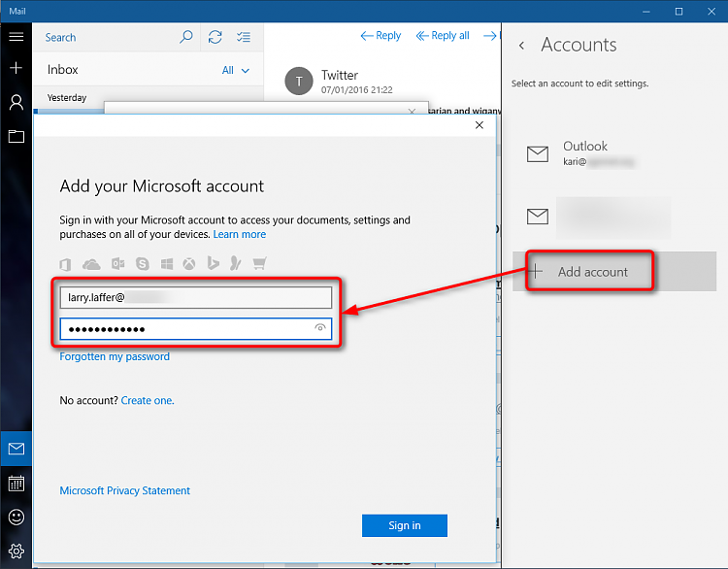Image resolution: width=728 pixels, height=569 pixels.
Task: Focus the password input field
Action: pyautogui.click(x=196, y=329)
